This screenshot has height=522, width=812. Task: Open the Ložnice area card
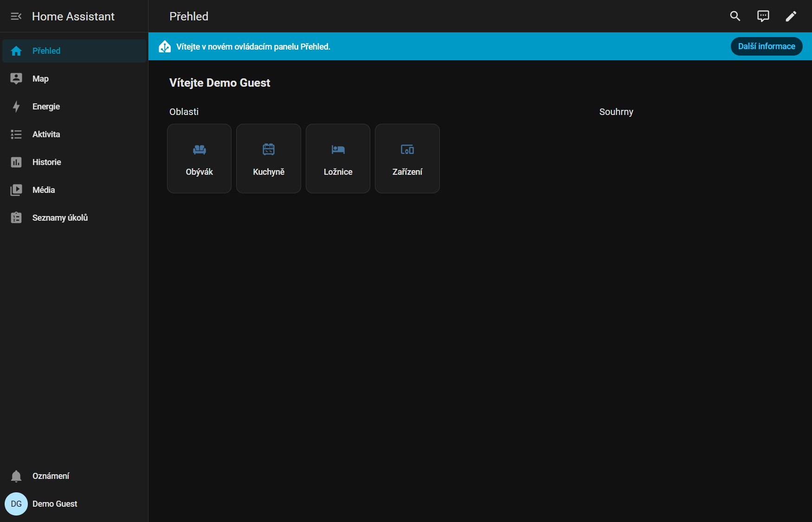coord(338,159)
